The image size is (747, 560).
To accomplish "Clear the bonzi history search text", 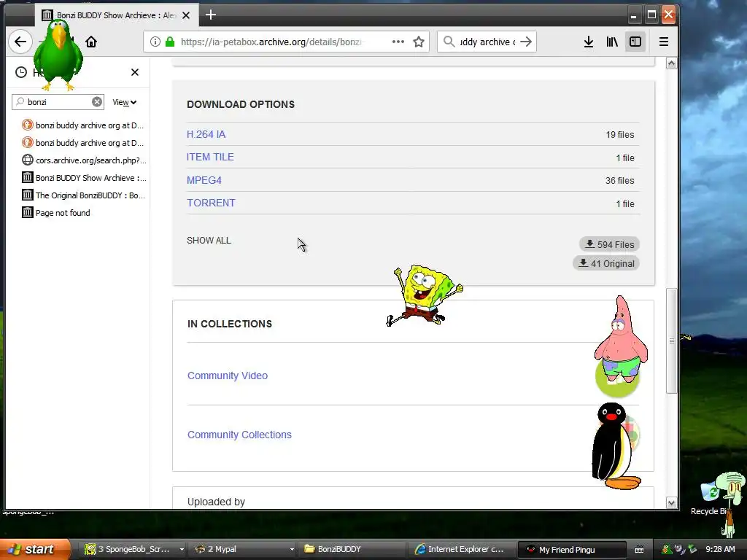I will point(97,101).
